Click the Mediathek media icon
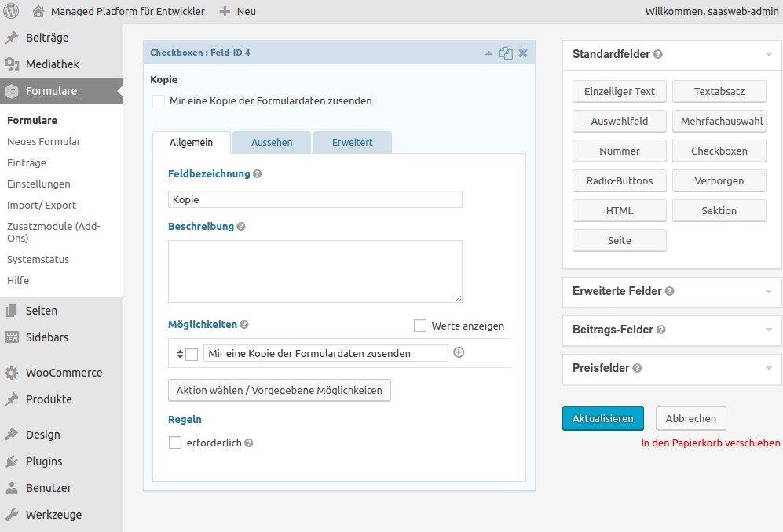The height and width of the screenshot is (532, 783). click(12, 64)
